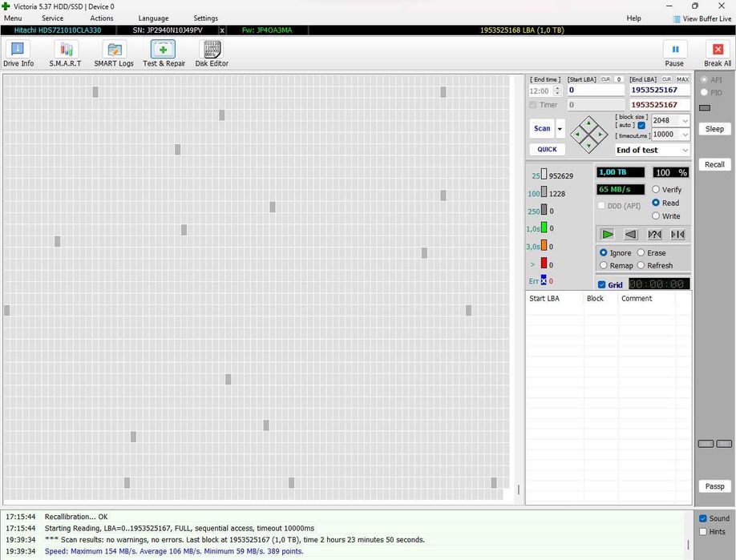Click the Start LBA column header
Image resolution: width=736 pixels, height=560 pixels.
(544, 298)
